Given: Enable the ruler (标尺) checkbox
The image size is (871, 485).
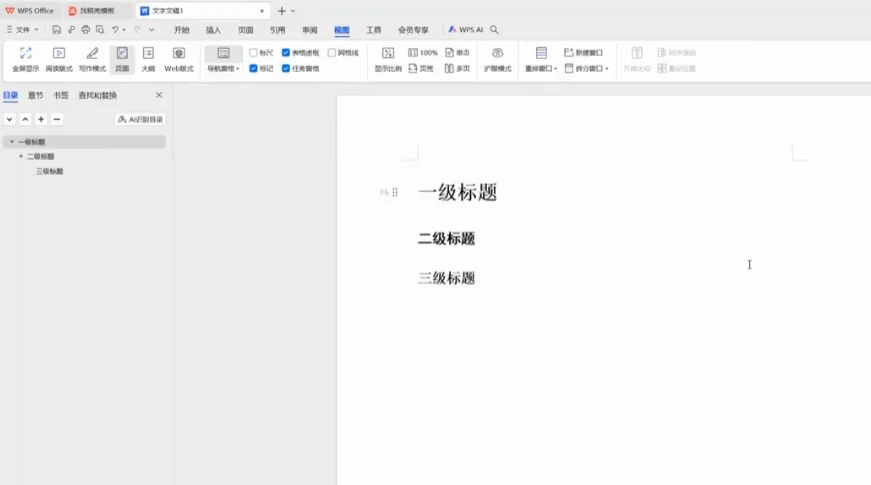Looking at the screenshot, I should (x=253, y=52).
